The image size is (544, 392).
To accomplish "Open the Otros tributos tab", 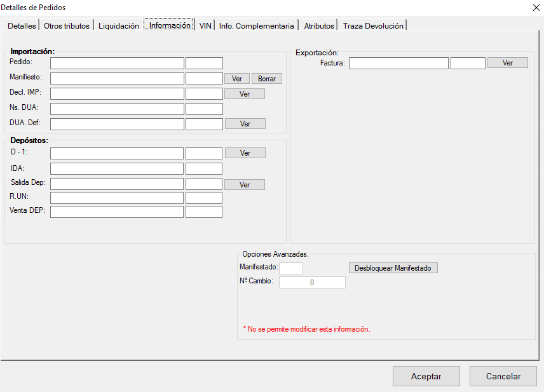I will point(67,26).
